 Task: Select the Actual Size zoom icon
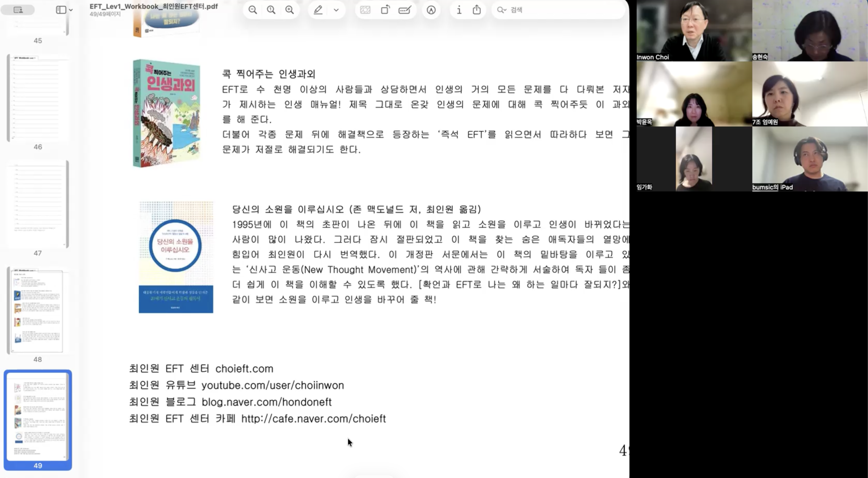[271, 10]
